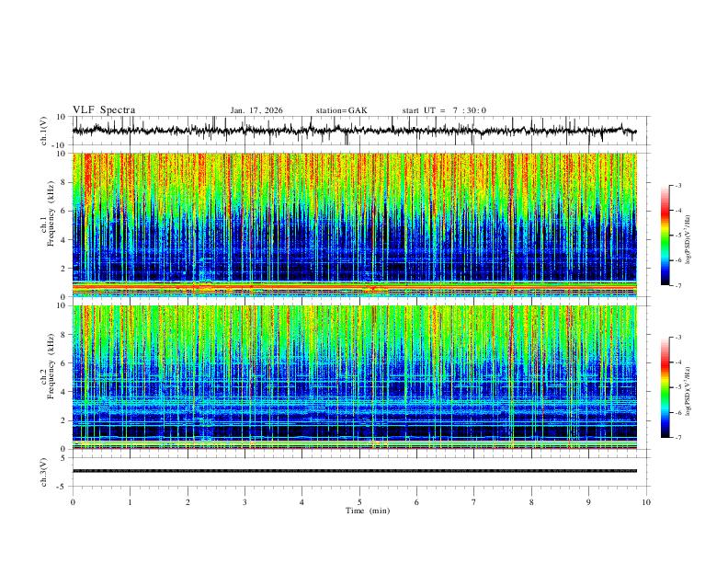Click the "-3" label on ch.1 colorbar
This screenshot has height=563, width=728.
(677, 185)
